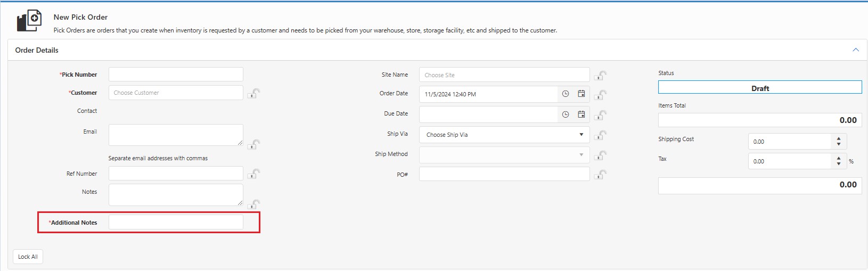Viewport: 868px width, 271px height.
Task: Click the clock icon for Order Date
Action: [566, 94]
